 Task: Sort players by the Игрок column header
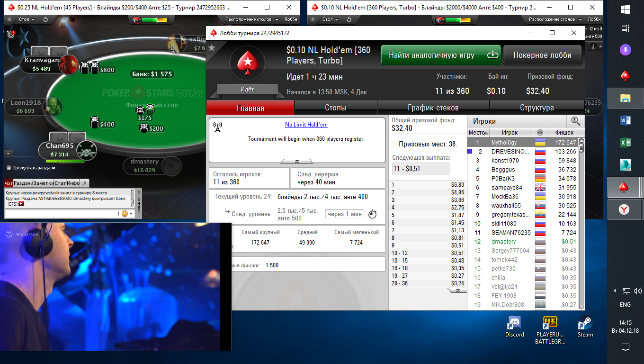click(510, 133)
